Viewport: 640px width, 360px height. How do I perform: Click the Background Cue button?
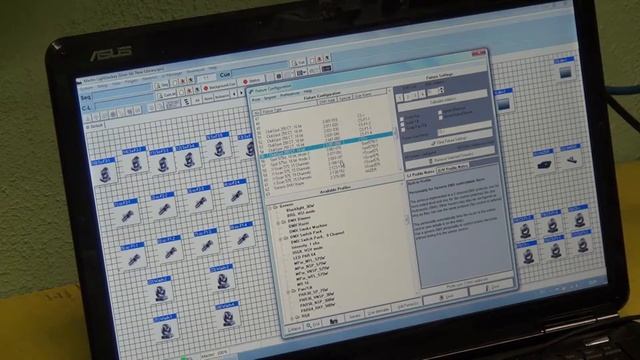click(x=219, y=86)
